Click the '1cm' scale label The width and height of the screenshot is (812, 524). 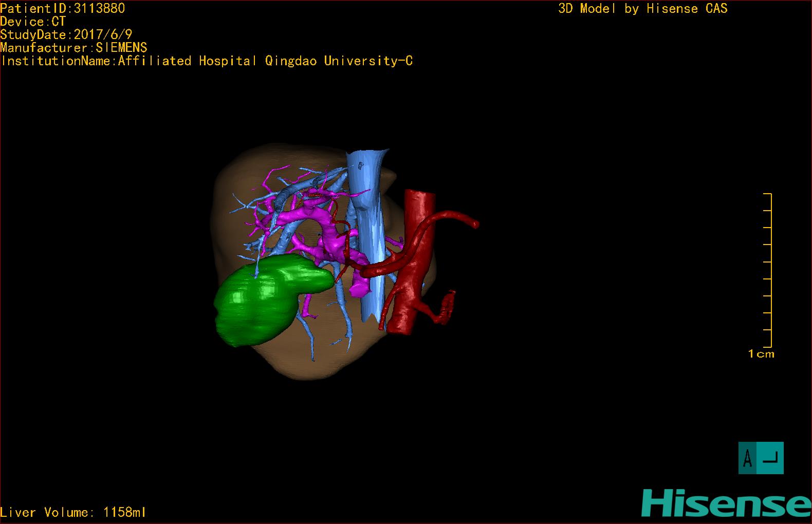pos(761,353)
